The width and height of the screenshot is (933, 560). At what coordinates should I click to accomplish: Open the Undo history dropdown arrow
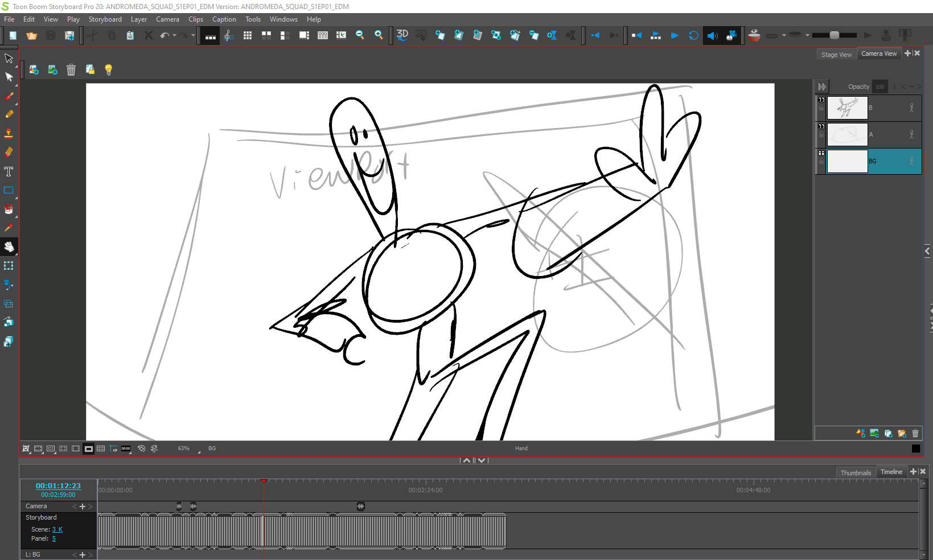click(174, 35)
